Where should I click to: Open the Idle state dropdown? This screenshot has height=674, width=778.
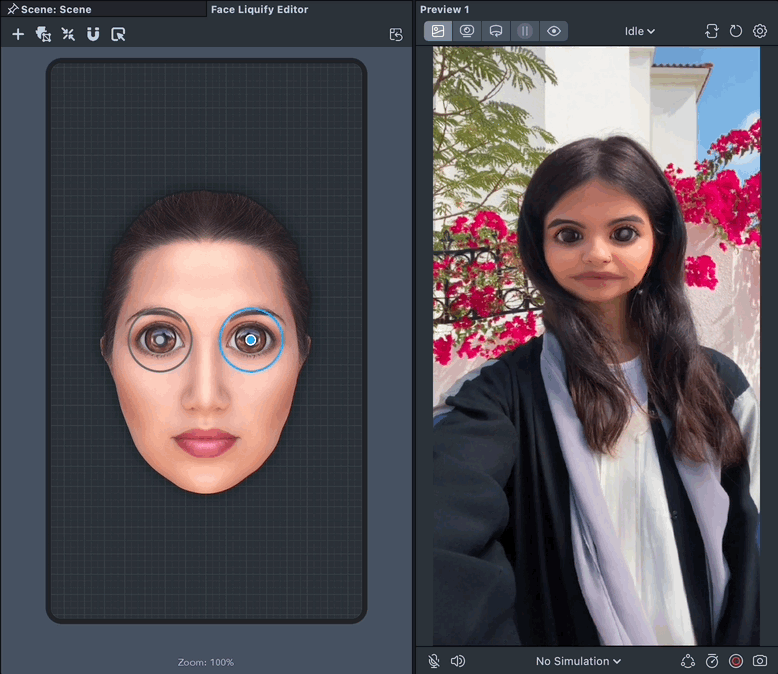coord(640,31)
